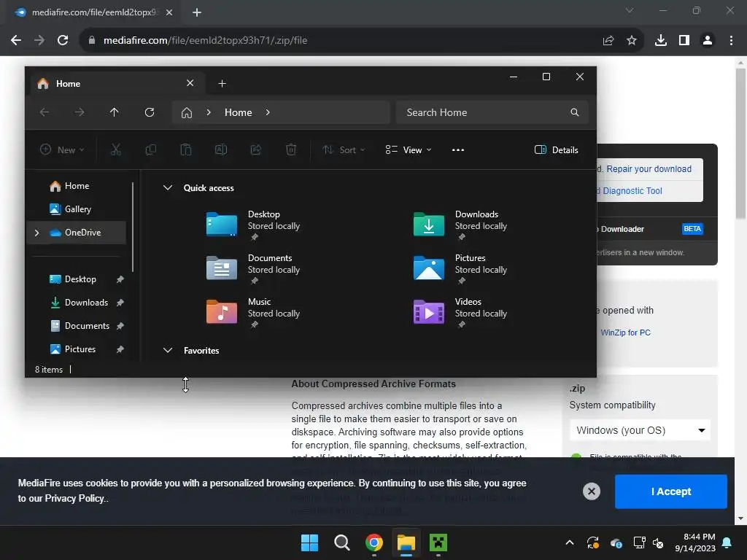Image resolution: width=747 pixels, height=560 pixels.
Task: Reload the MediaFire page in Chrome
Action: coord(63,41)
